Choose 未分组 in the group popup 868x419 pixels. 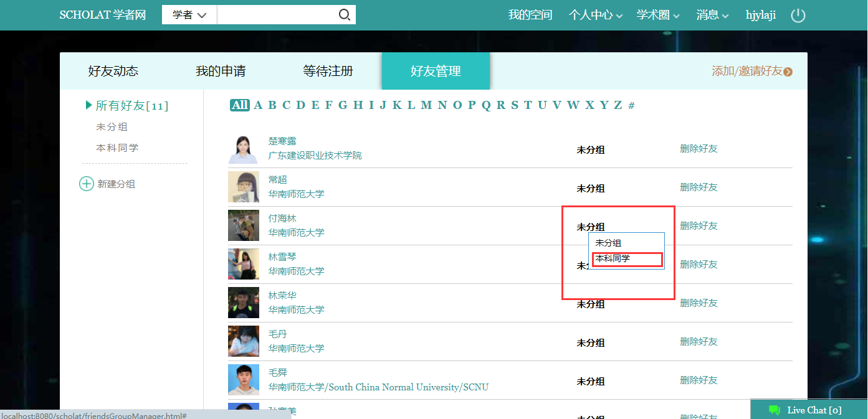point(608,243)
